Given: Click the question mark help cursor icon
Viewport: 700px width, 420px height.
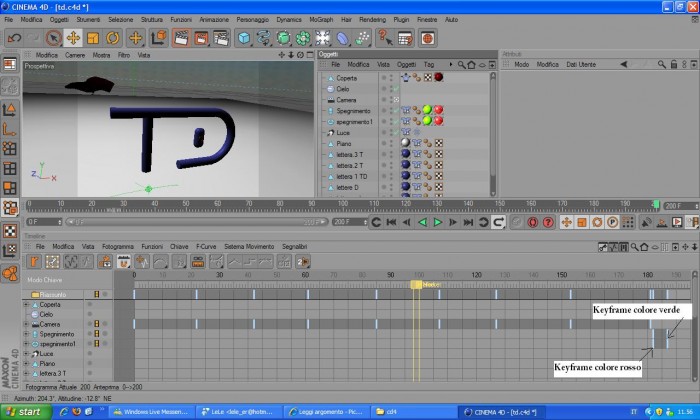Looking at the screenshot, I should [x=384, y=38].
